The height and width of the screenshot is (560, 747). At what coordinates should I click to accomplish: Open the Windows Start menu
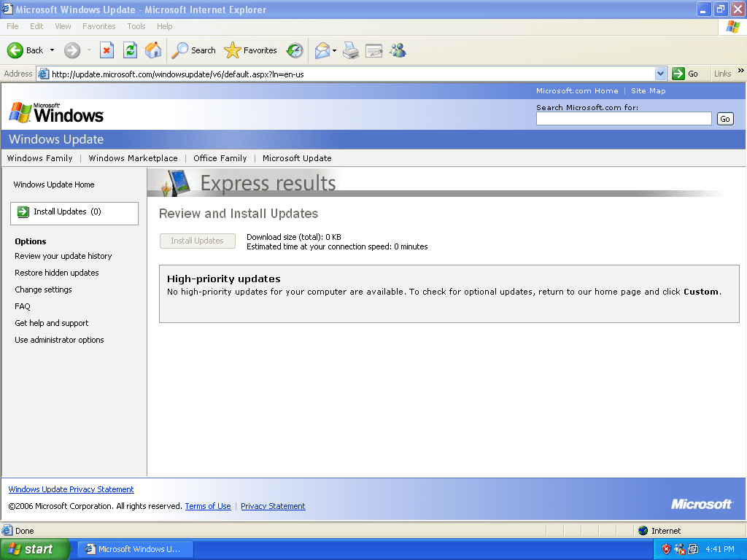[x=35, y=549]
